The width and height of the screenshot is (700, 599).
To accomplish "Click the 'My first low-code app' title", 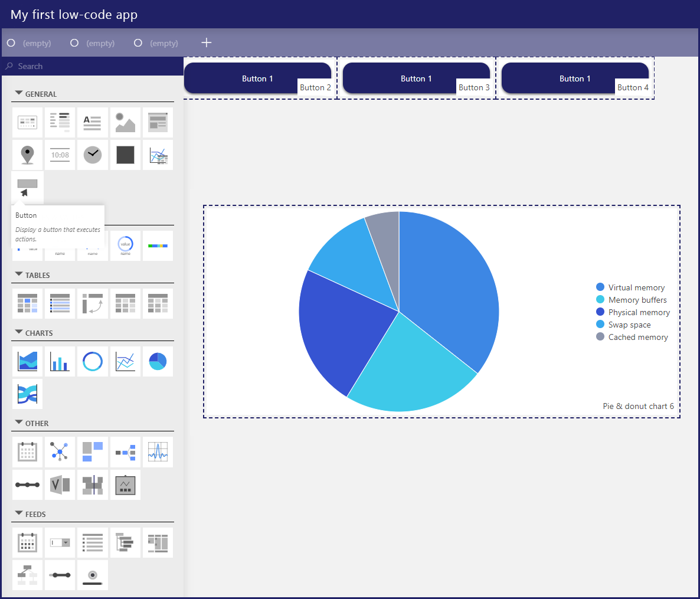I will 74,15.
